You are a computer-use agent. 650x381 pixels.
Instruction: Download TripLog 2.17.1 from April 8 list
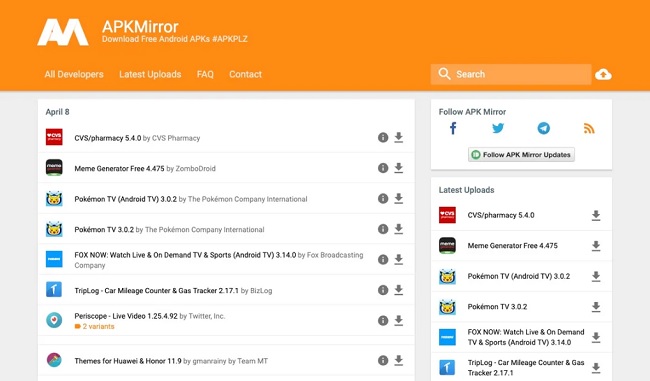coord(398,290)
